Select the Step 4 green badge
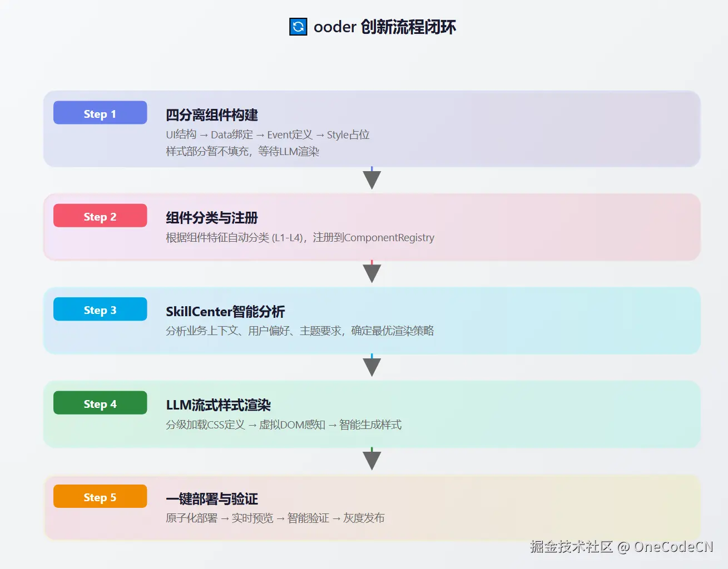This screenshot has width=728, height=569. click(x=100, y=403)
